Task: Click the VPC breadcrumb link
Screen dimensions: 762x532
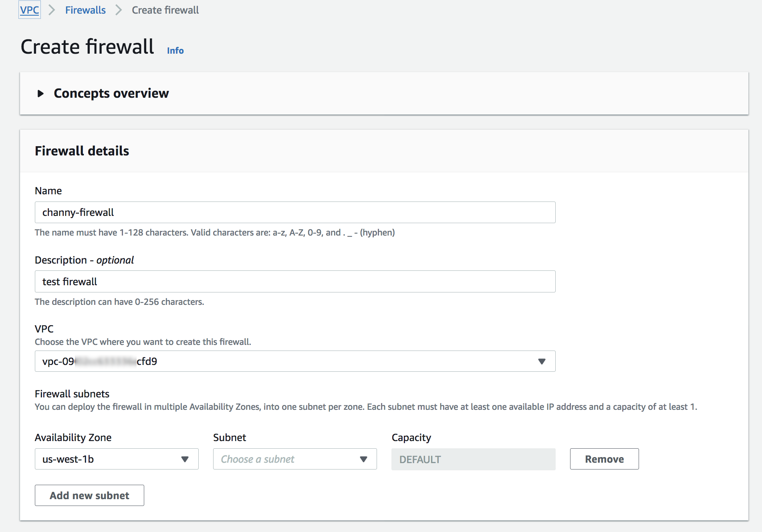Action: pos(30,10)
